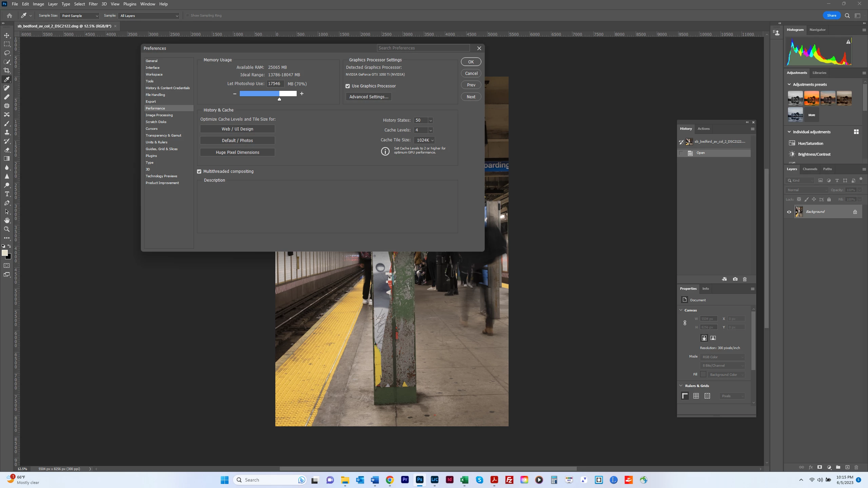Switch to the Channels tab
The height and width of the screenshot is (488, 868).
[810, 169]
